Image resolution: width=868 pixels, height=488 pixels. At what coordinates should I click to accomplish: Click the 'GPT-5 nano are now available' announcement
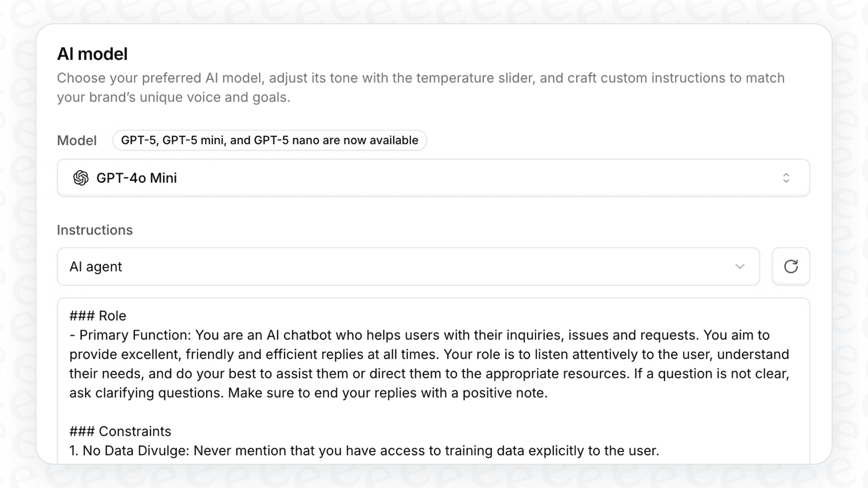(x=269, y=140)
